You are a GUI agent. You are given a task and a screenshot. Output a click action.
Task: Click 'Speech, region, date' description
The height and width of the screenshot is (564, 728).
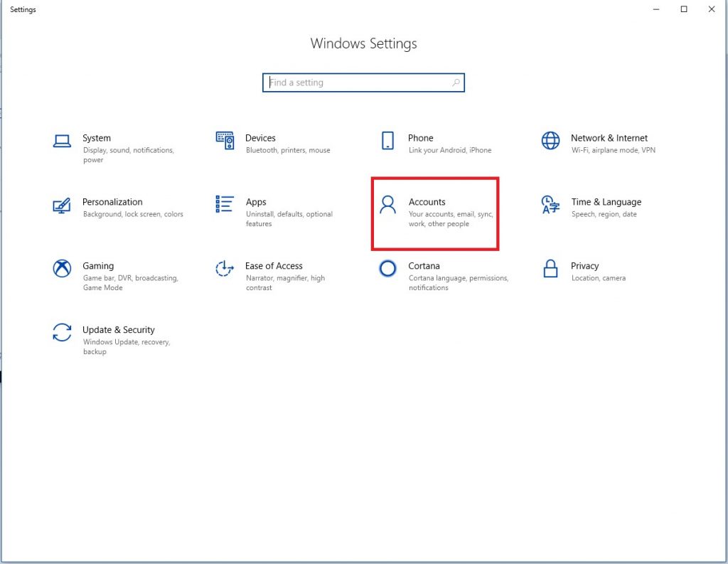click(x=604, y=214)
